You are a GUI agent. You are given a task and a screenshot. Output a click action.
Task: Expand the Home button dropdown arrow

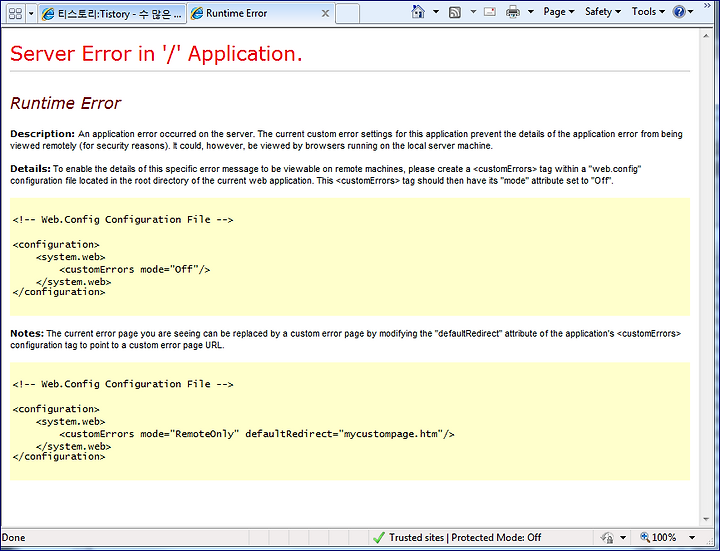(x=436, y=11)
